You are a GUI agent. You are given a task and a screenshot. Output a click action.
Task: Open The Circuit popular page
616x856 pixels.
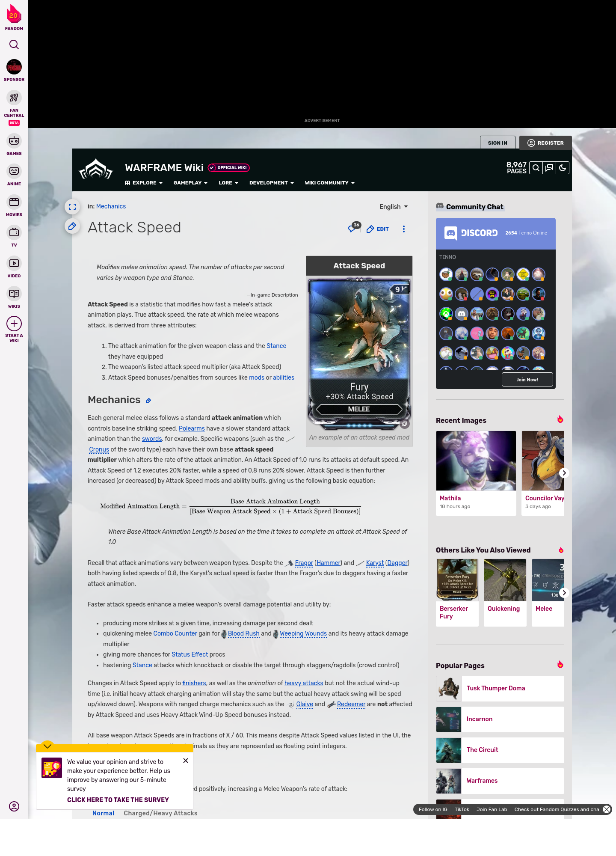500,750
